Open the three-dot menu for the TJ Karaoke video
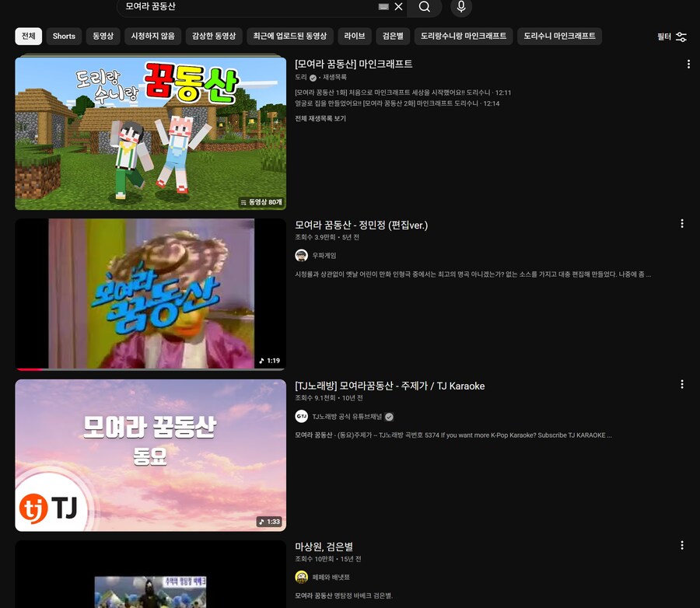This screenshot has width=700, height=608. 682,384
